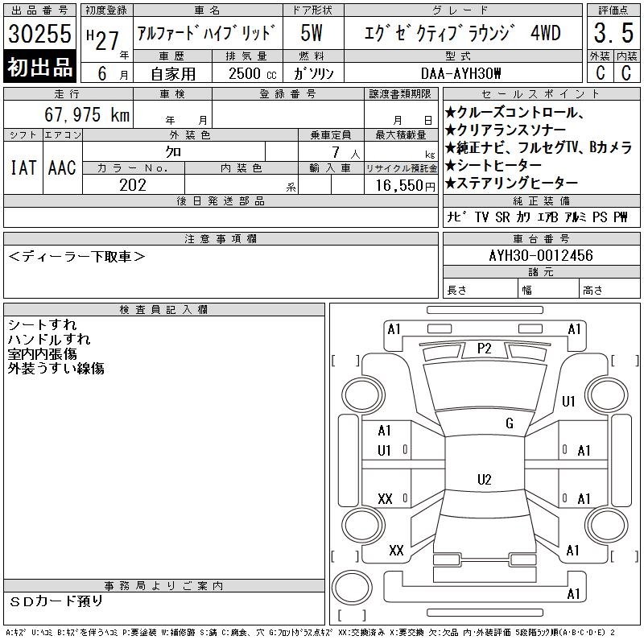This screenshot has width=644, height=644.
Task: Click the U1 marker beside the right front wheel
Action: click(568, 402)
